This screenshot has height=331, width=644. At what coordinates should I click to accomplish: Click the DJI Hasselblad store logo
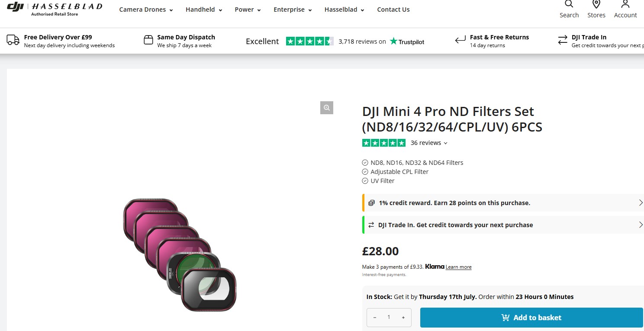[x=55, y=9]
